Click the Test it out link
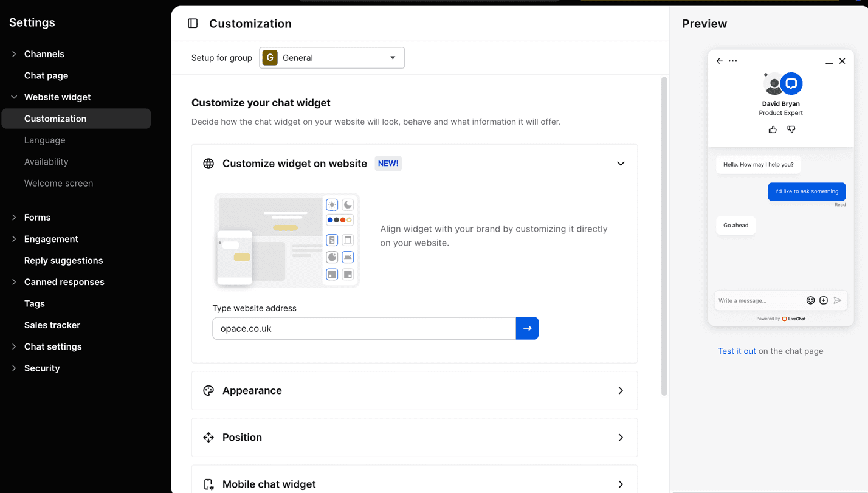The width and height of the screenshot is (868, 493). tap(736, 351)
